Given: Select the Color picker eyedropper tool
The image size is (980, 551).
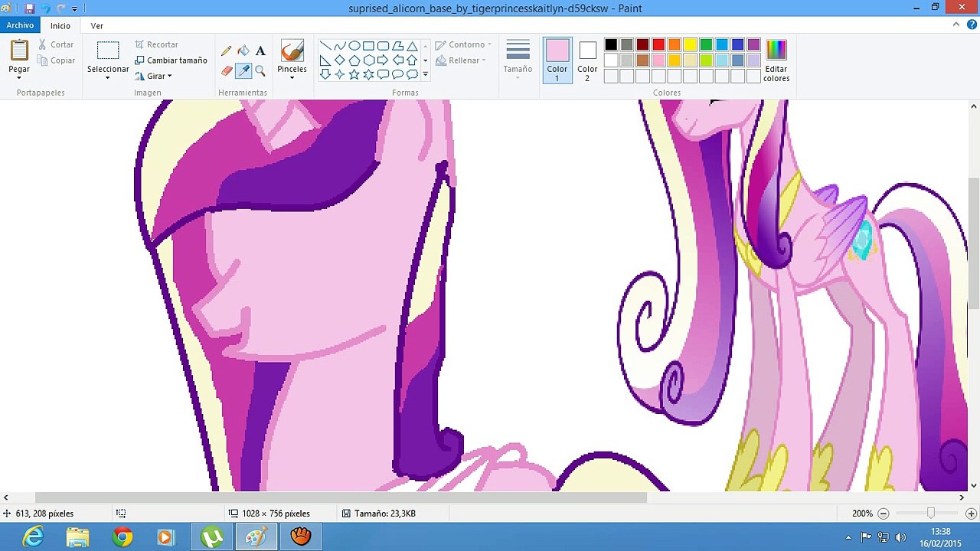Looking at the screenshot, I should pyautogui.click(x=243, y=70).
